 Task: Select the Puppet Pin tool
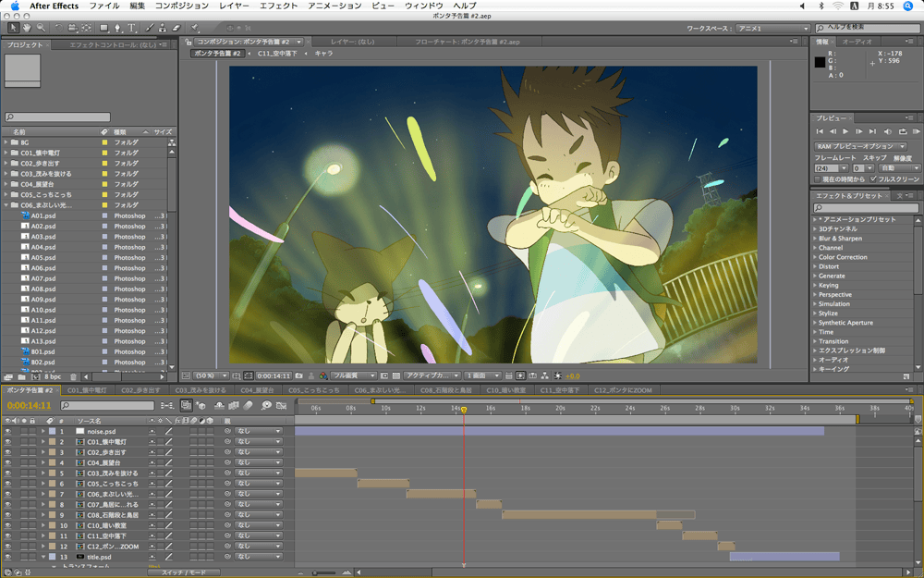[x=194, y=28]
